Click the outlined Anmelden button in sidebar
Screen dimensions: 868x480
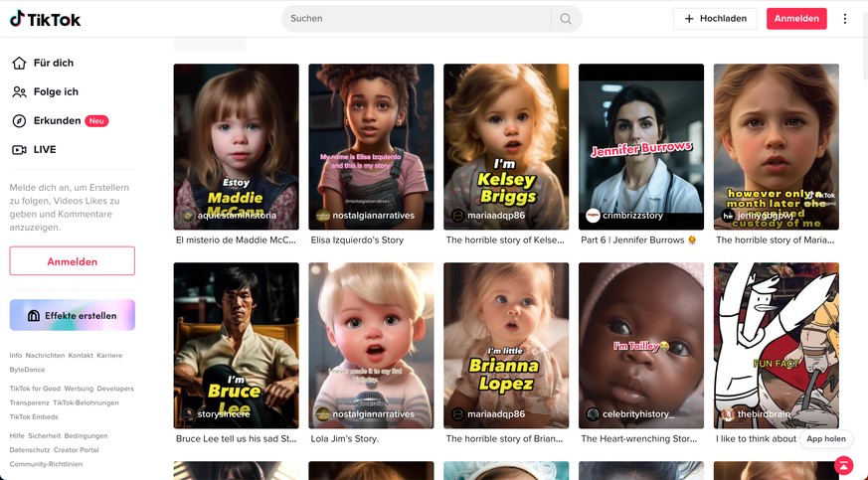72,261
